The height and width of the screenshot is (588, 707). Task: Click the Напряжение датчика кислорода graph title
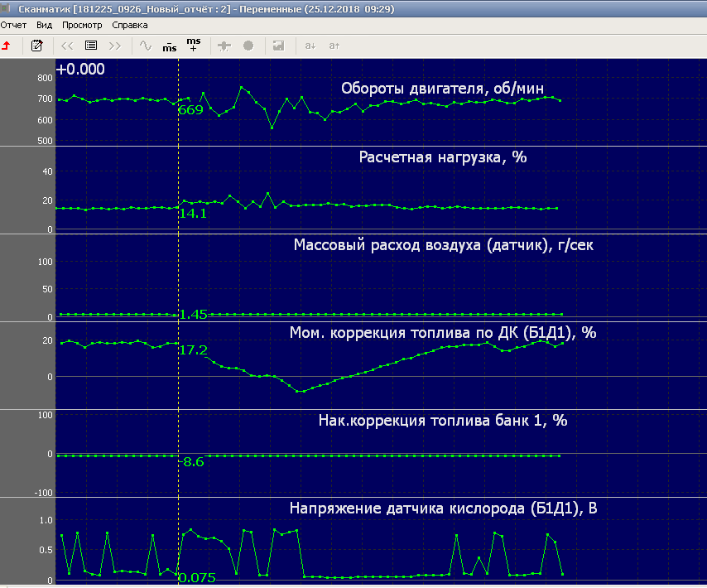point(442,508)
